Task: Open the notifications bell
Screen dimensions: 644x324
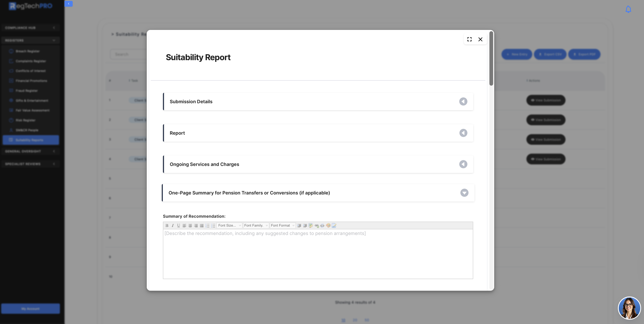Action: 628,9
